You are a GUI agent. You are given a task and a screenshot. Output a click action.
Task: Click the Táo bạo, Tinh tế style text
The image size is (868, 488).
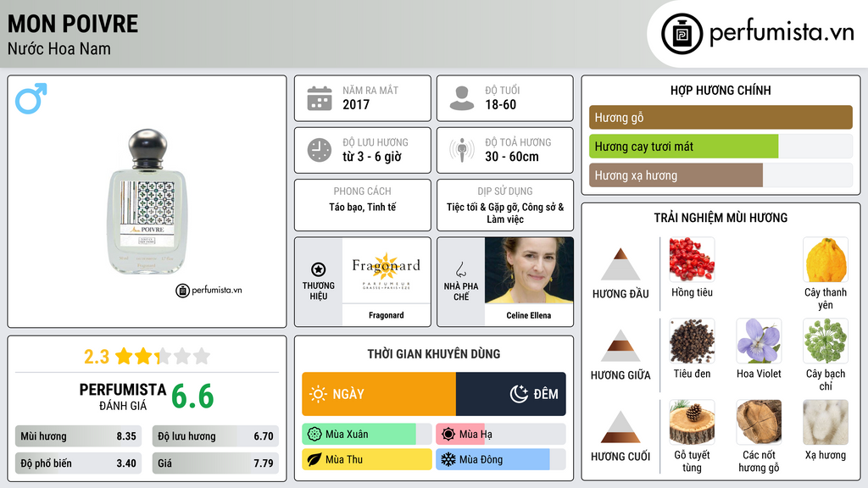(363, 207)
